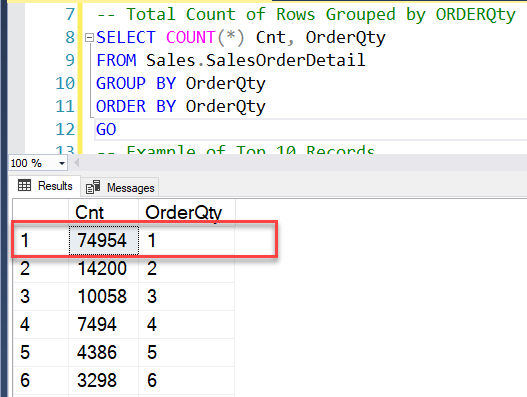The height and width of the screenshot is (397, 527).
Task: Switch to the Messages tab
Action: click(x=120, y=187)
